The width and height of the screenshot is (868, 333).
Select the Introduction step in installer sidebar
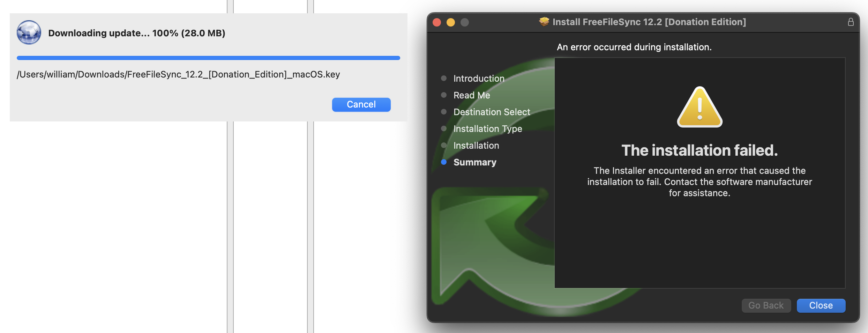coord(479,79)
